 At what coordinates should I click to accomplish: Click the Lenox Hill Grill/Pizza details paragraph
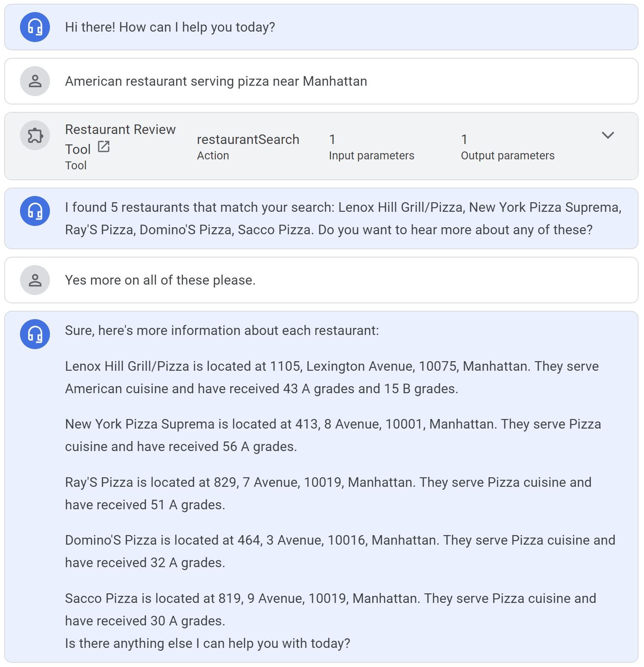coord(331,377)
